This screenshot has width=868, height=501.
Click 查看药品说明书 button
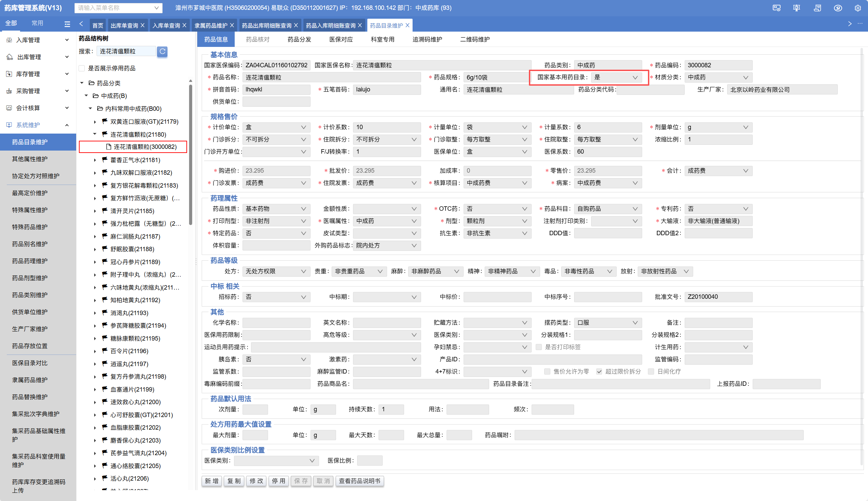click(x=359, y=481)
